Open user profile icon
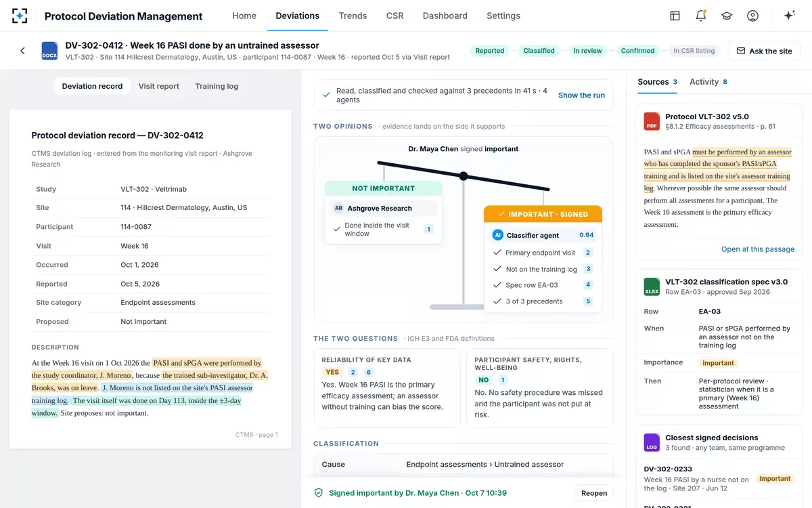 coord(752,16)
